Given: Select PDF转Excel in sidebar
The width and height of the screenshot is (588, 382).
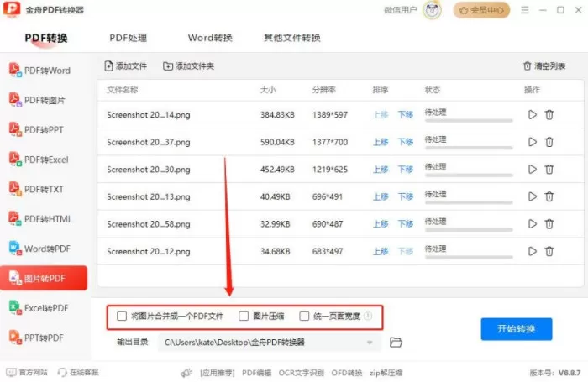Looking at the screenshot, I should coord(39,160).
